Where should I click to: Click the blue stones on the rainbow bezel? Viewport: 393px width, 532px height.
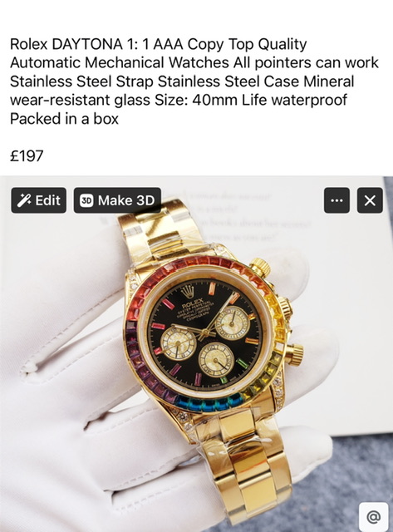(x=209, y=403)
